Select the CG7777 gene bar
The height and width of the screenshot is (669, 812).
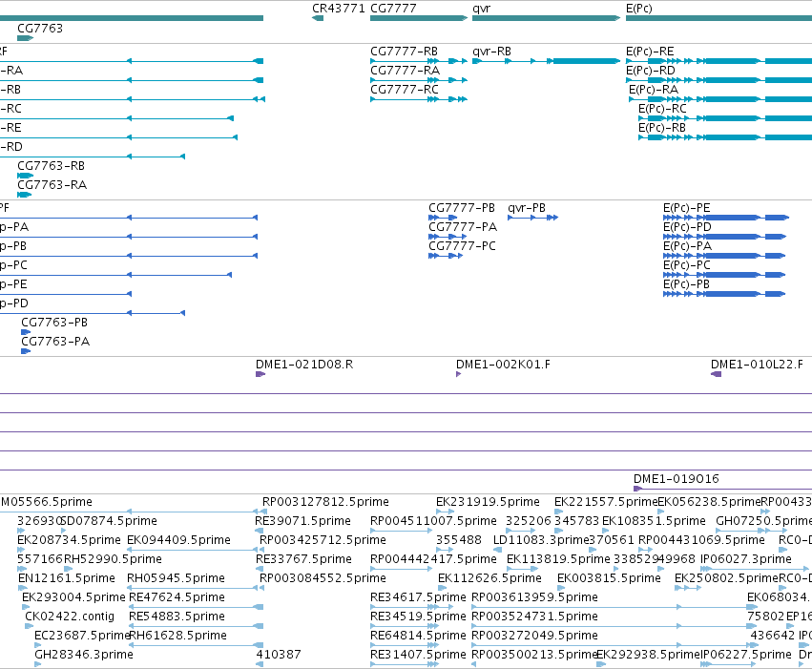point(419,18)
